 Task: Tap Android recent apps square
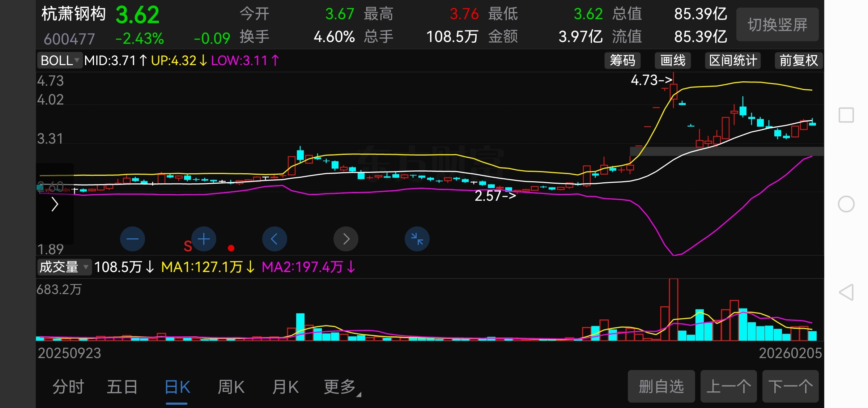click(846, 115)
